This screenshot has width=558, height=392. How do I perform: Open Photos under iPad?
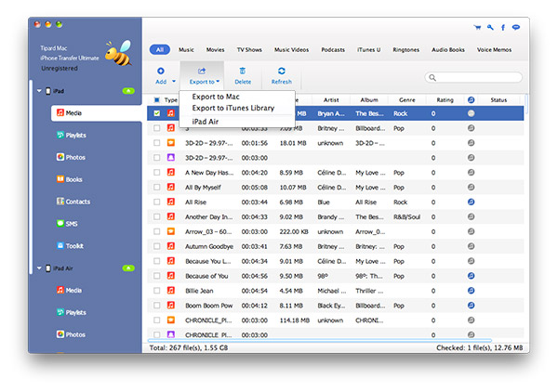72,157
